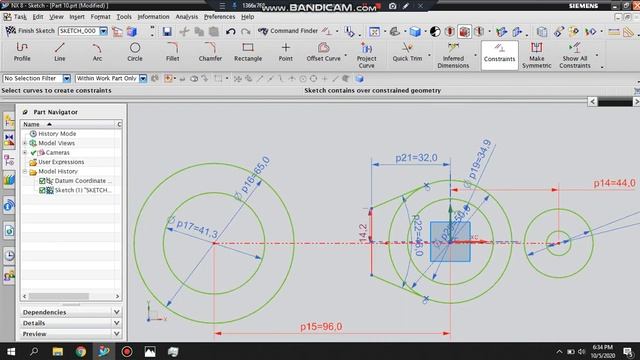This screenshot has height=360, width=640.
Task: Click the Make Symmetric tool
Action: [536, 55]
